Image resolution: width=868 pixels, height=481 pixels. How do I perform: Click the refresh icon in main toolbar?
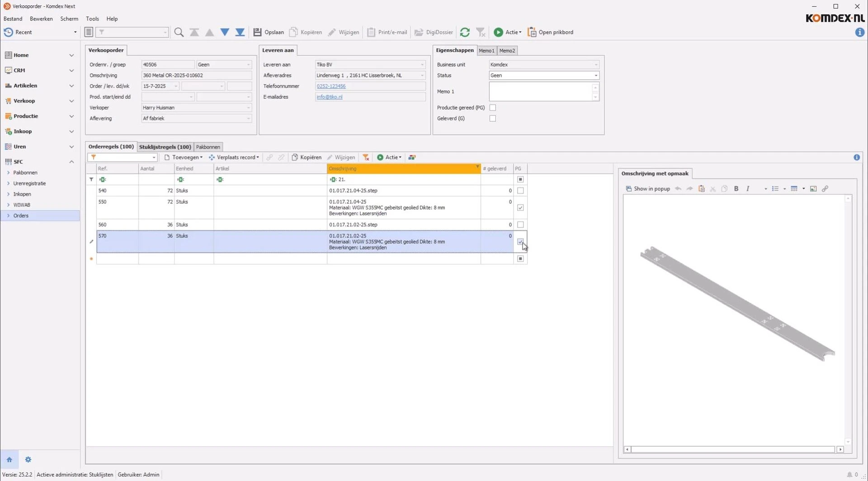pyautogui.click(x=465, y=32)
